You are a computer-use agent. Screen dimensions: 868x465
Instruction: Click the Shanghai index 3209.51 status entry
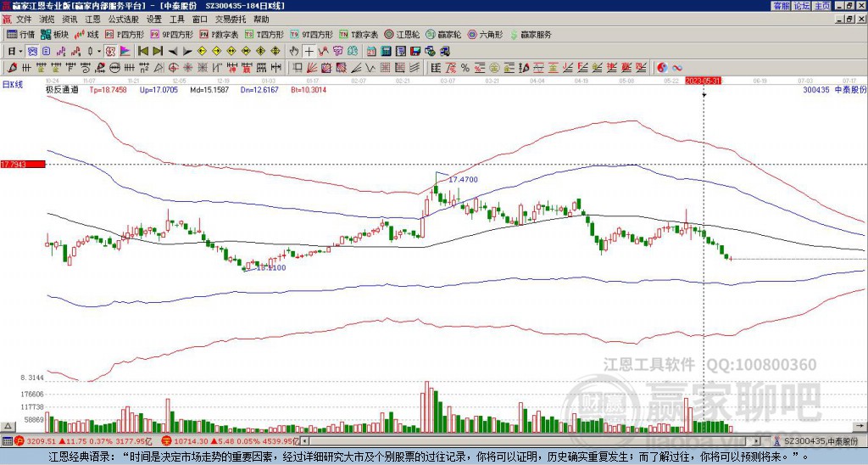tap(84, 441)
